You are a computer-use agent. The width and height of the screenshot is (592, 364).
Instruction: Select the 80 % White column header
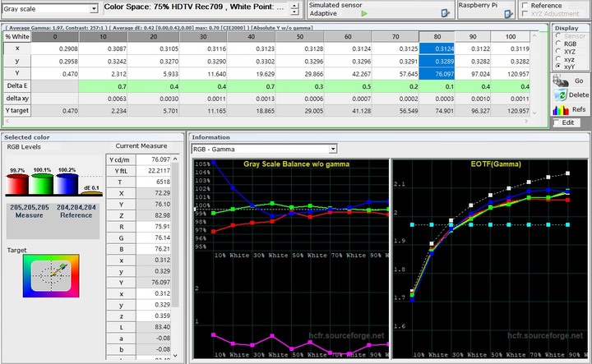[437, 37]
